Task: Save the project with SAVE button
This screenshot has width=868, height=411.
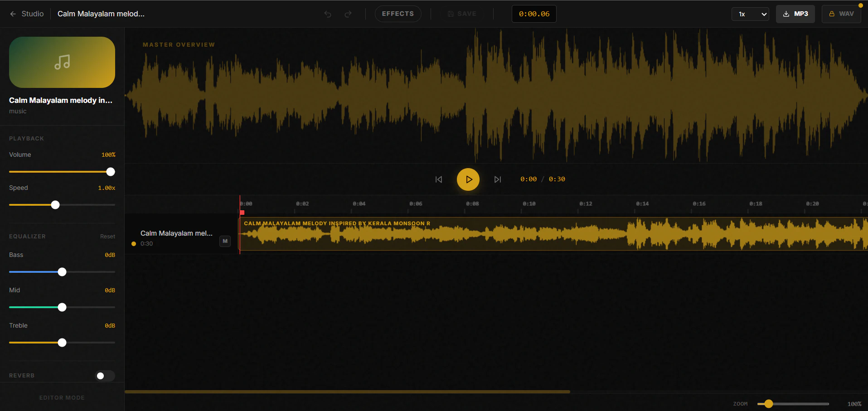Action: [462, 14]
